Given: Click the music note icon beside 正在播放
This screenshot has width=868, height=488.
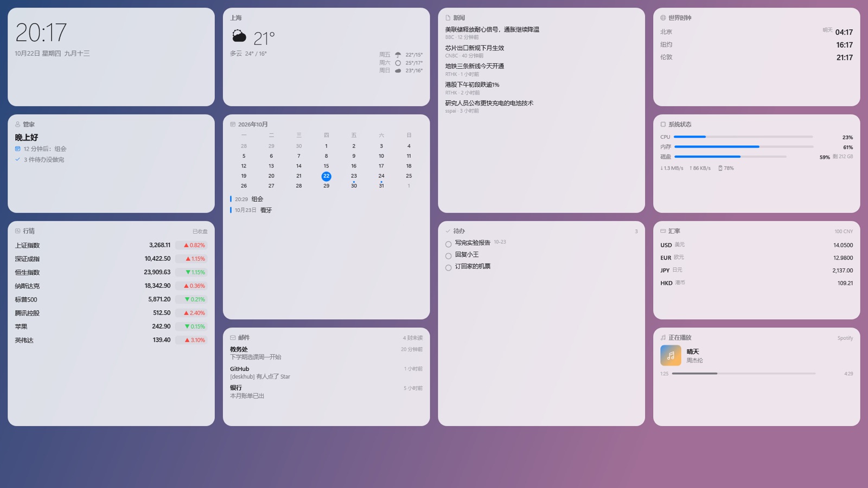Looking at the screenshot, I should [x=663, y=338].
